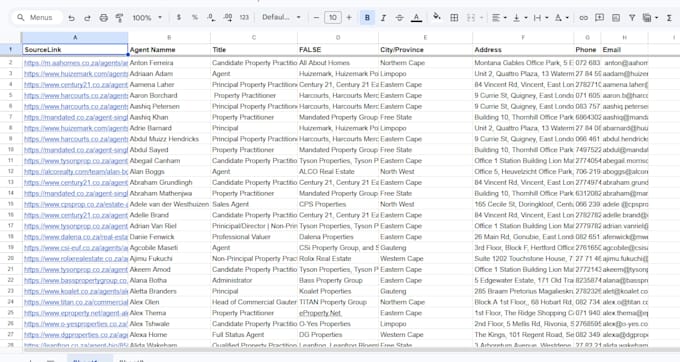Open the Borders grid icon

coord(454,17)
